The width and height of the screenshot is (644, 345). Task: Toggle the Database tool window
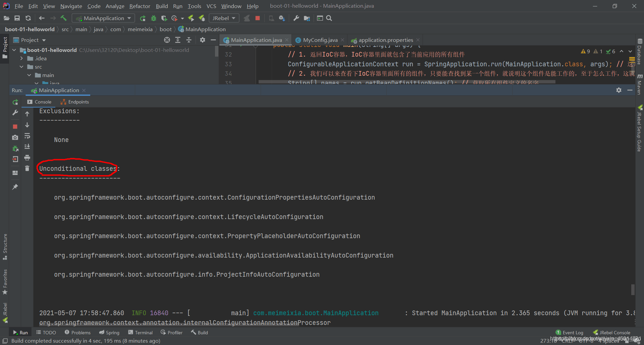[640, 51]
